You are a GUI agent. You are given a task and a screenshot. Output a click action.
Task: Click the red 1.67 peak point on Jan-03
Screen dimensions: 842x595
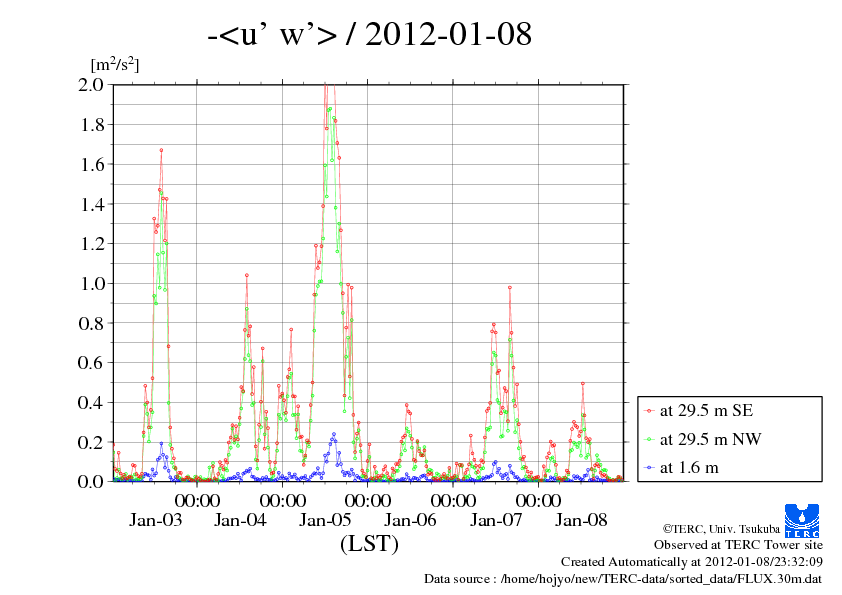[161, 150]
